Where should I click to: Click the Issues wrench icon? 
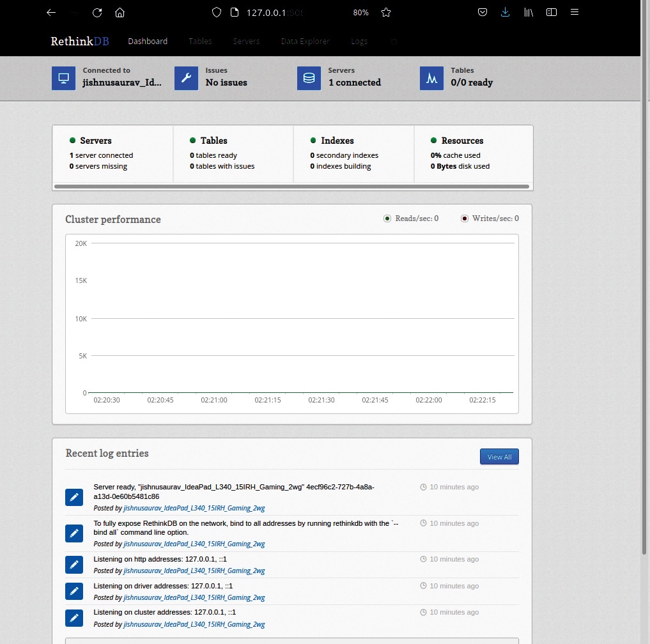pos(186,78)
